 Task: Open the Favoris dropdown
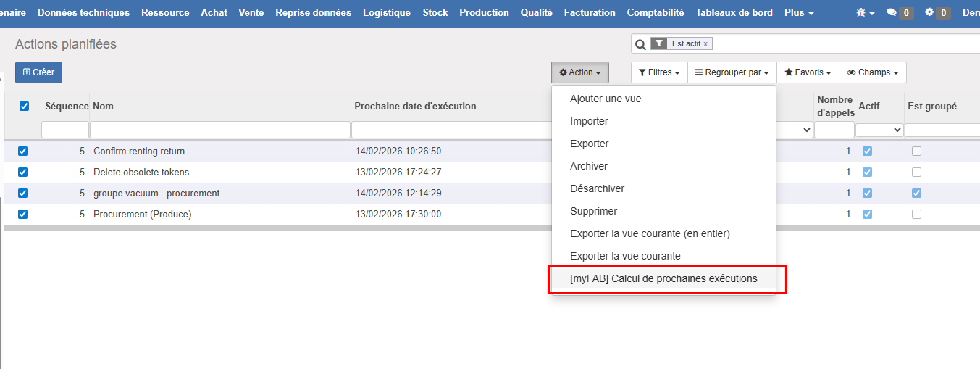point(808,72)
